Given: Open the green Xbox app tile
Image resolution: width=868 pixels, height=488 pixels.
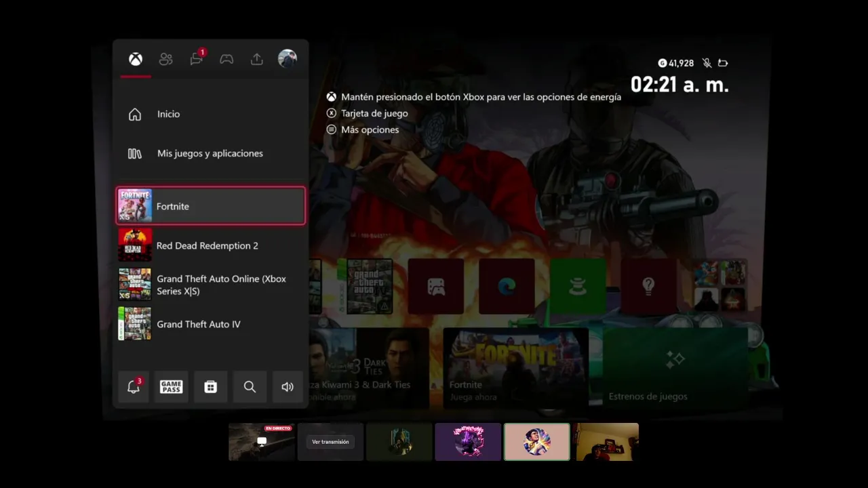Looking at the screenshot, I should pyautogui.click(x=578, y=286).
